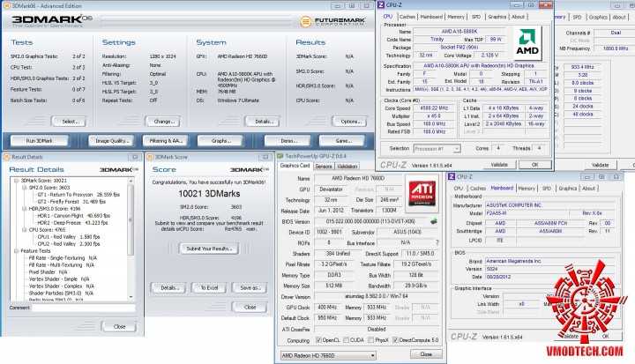Click the BIOS save chip icon in GPU-Z
Screen dimensions: 635x364
[x=433, y=221]
